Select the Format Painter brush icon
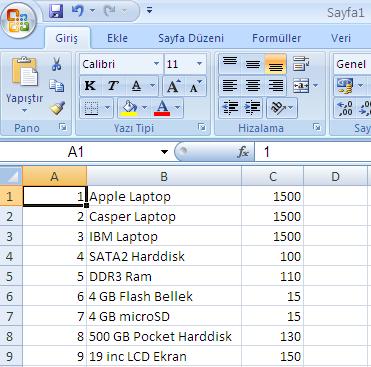The height and width of the screenshot is (367, 371). 57,108
